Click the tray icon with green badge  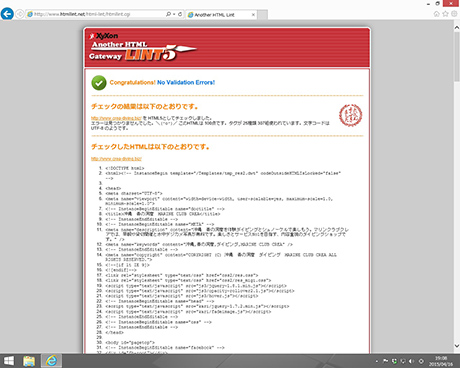(394, 361)
